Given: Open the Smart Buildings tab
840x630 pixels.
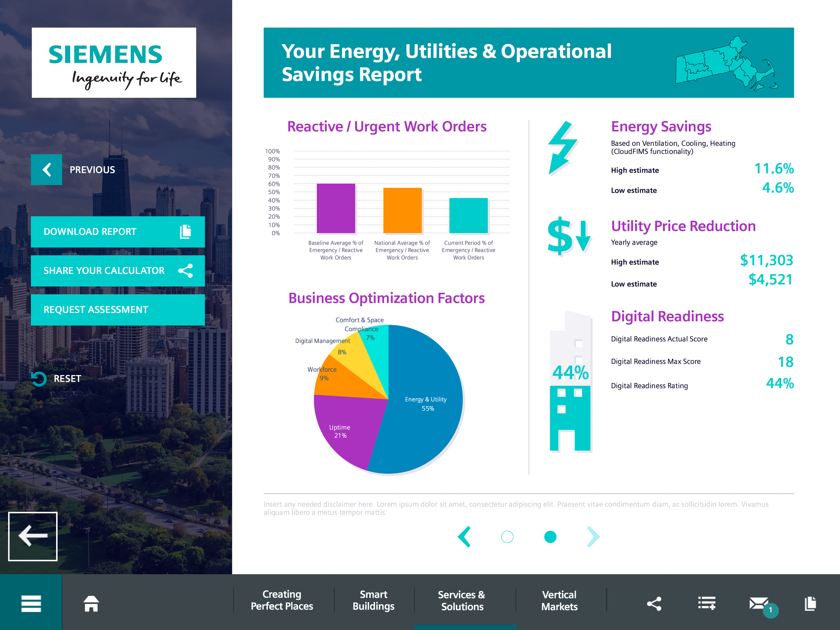Looking at the screenshot, I should 373,600.
